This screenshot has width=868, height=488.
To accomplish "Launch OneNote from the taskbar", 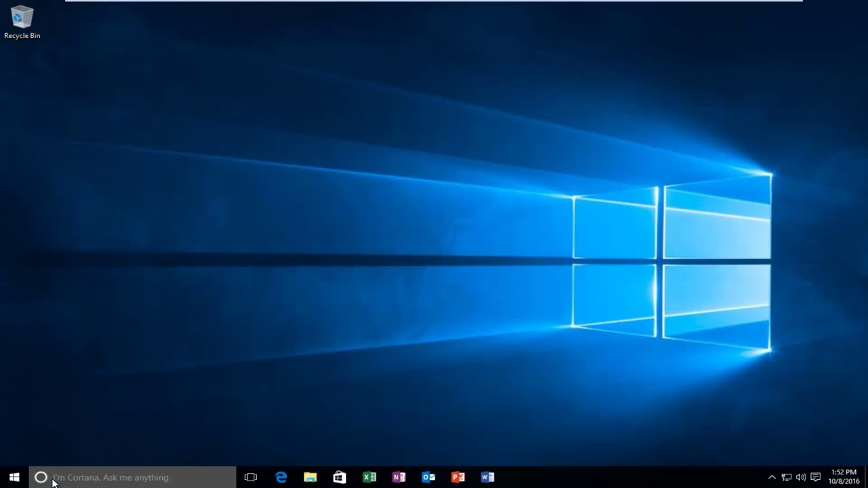I will [x=399, y=477].
